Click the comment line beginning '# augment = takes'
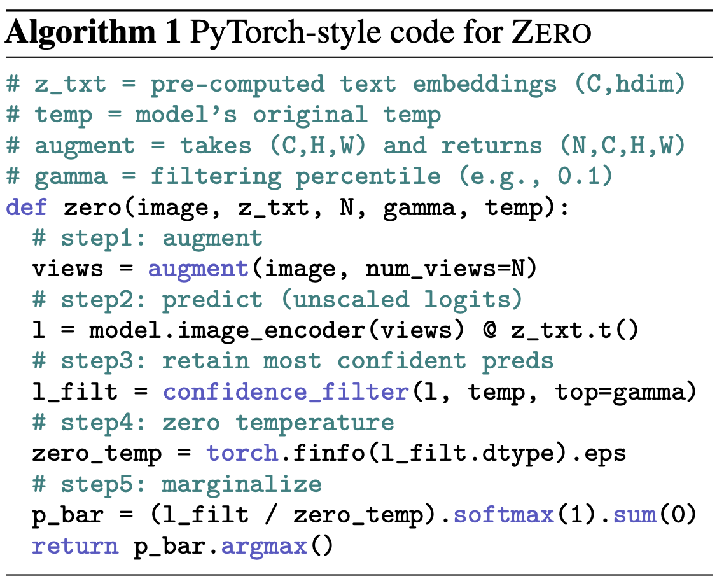 (x=345, y=146)
